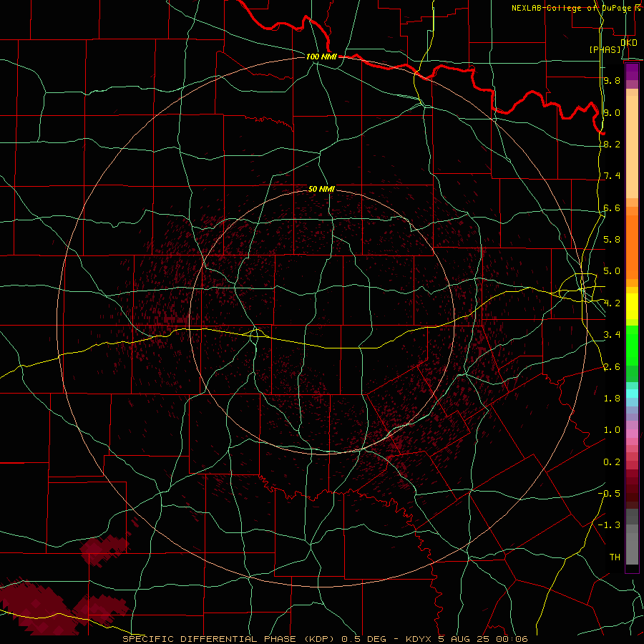
Task: Click the orange swatch in color scale
Action: coord(632,246)
